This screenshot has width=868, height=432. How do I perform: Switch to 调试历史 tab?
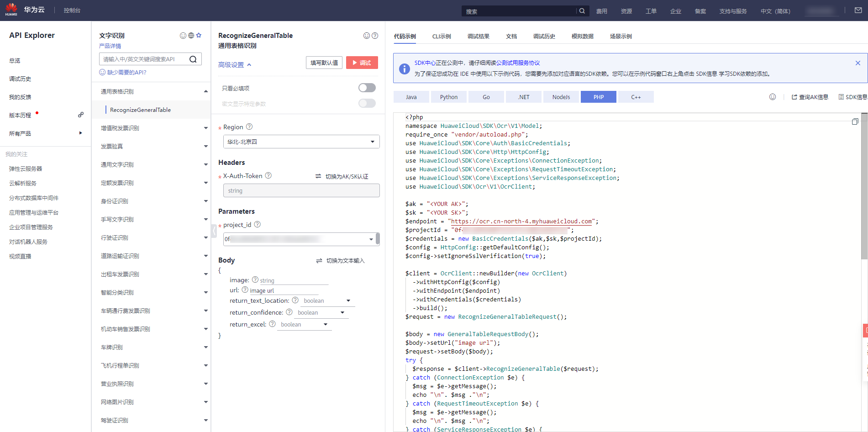pos(544,37)
